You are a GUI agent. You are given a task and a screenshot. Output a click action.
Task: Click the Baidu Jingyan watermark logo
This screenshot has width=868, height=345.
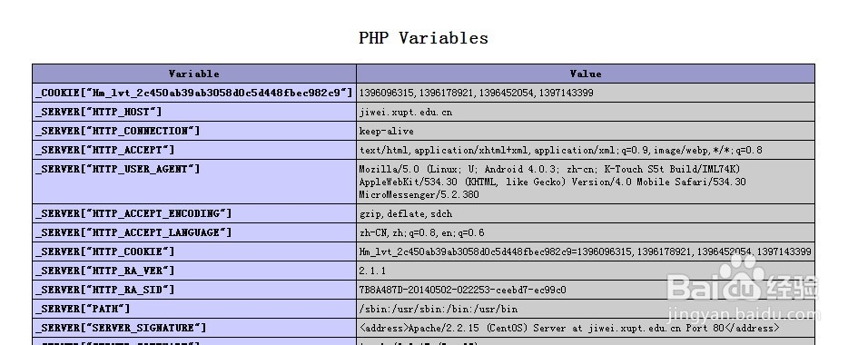744,288
